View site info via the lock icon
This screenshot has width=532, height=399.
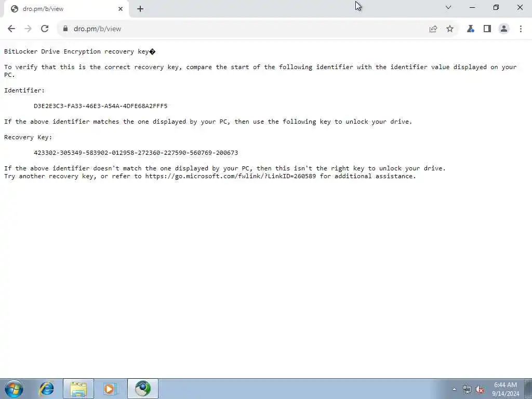(x=65, y=29)
